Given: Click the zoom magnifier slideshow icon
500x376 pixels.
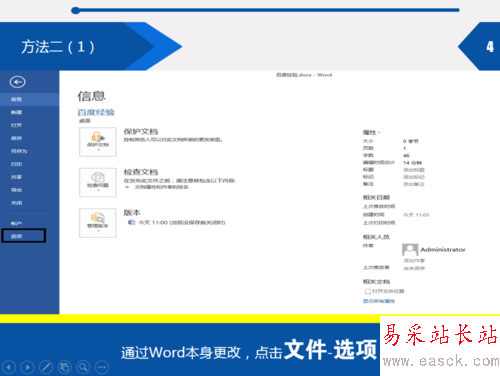Looking at the screenshot, I should [x=83, y=367].
